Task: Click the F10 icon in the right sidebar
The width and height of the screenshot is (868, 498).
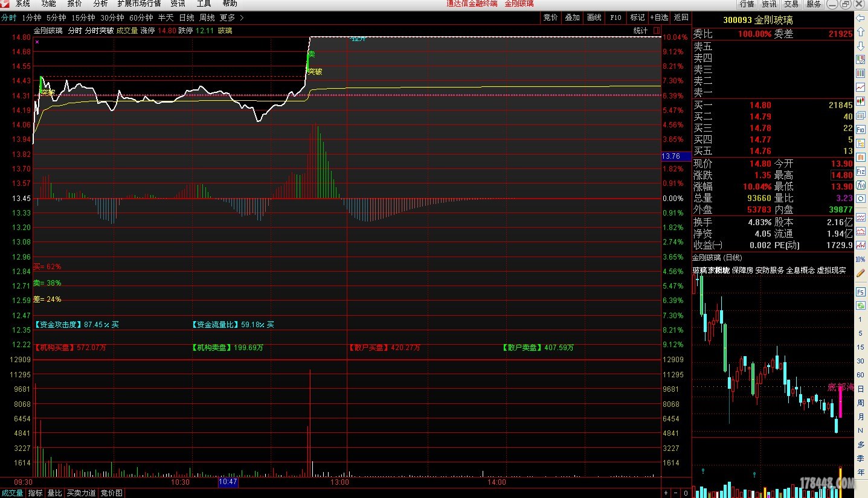Action: pyautogui.click(x=860, y=129)
